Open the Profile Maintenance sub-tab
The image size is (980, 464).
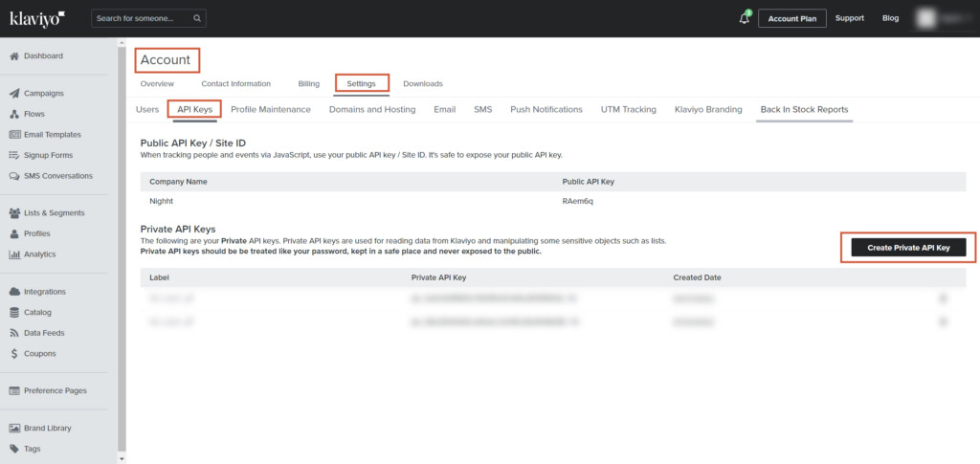[x=271, y=109]
